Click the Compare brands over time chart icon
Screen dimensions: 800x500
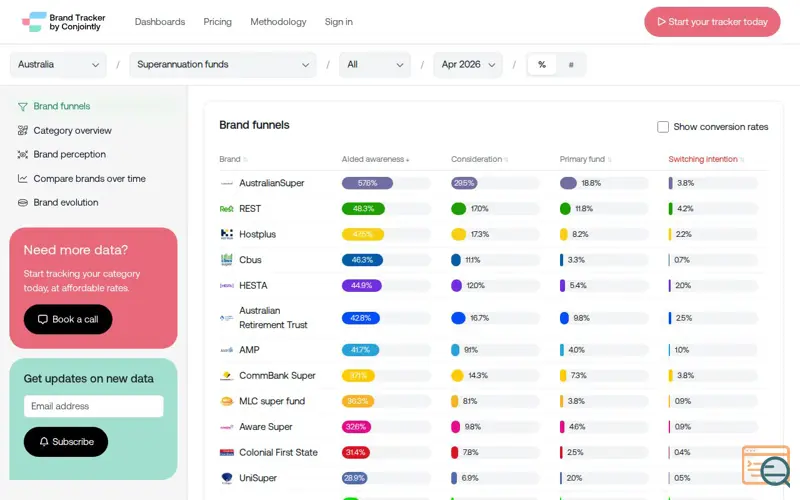[x=22, y=179]
